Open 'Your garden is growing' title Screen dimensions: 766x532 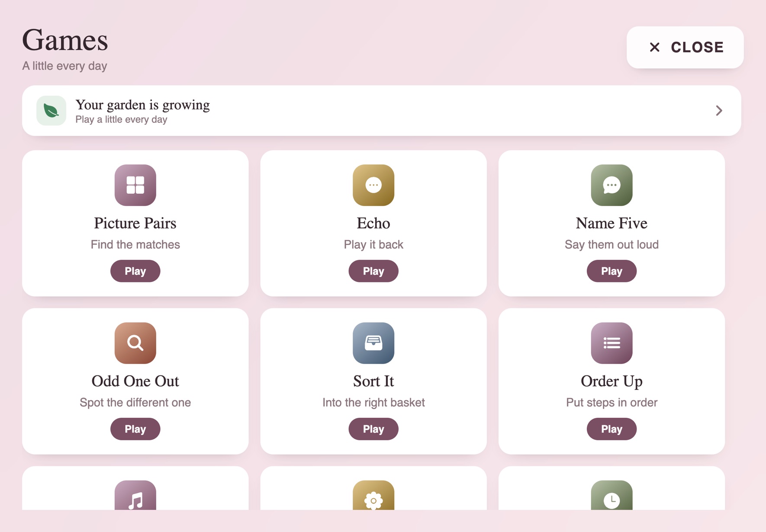click(x=142, y=105)
